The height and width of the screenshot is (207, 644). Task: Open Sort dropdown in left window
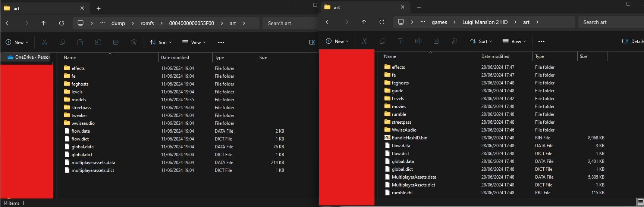tap(161, 43)
